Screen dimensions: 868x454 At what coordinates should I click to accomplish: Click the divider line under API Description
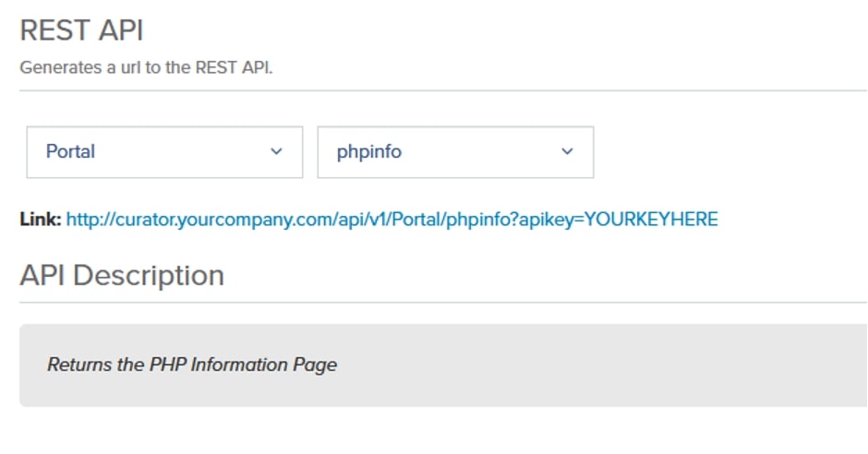click(443, 303)
